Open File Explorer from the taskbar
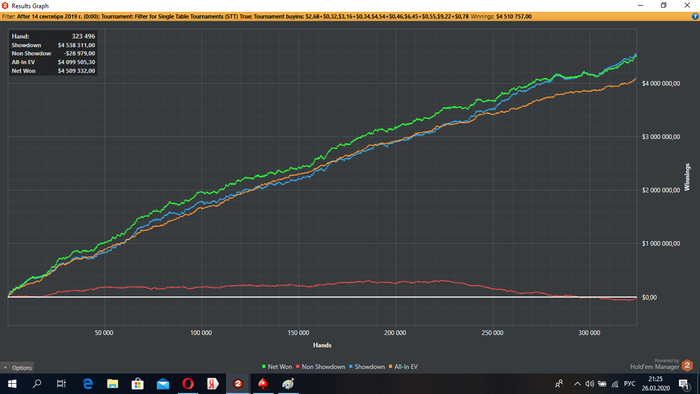The width and height of the screenshot is (700, 394). [112, 384]
